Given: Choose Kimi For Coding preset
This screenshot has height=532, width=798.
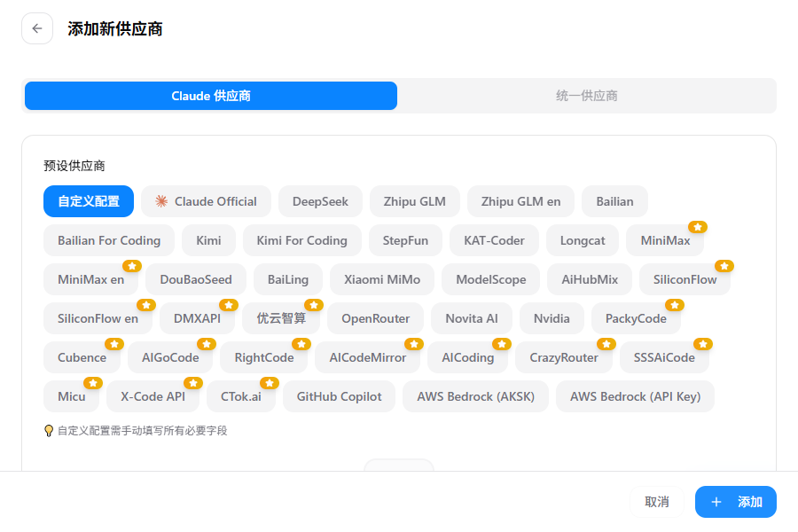Looking at the screenshot, I should (x=301, y=240).
